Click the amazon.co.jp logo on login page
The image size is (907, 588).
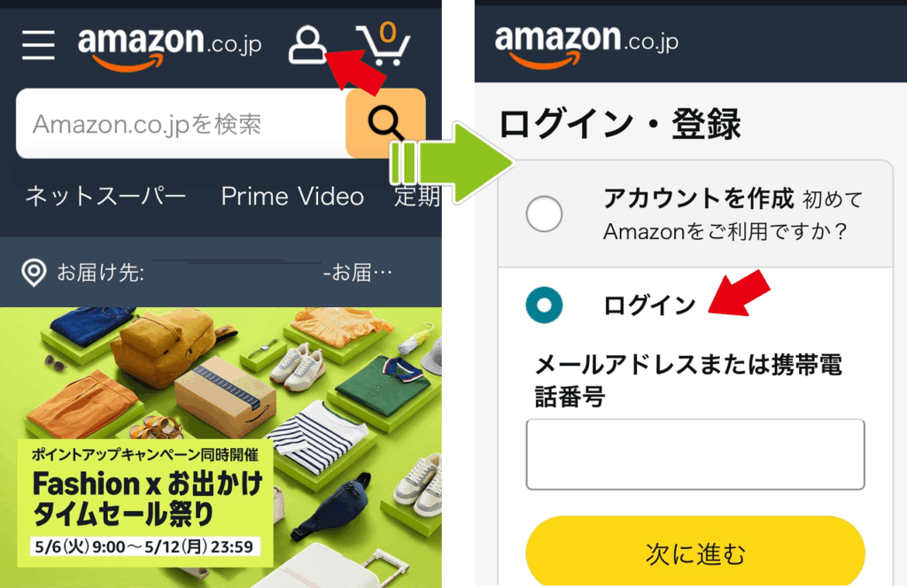pyautogui.click(x=586, y=46)
